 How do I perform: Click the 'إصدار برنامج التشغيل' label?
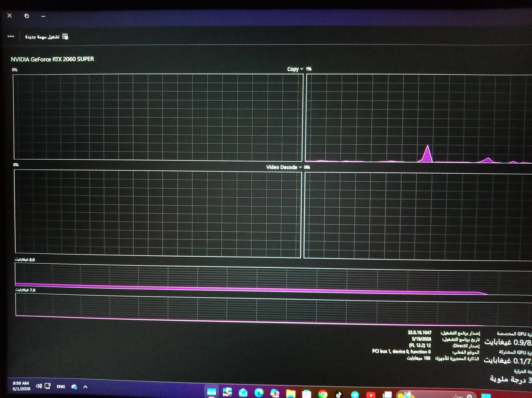click(460, 333)
